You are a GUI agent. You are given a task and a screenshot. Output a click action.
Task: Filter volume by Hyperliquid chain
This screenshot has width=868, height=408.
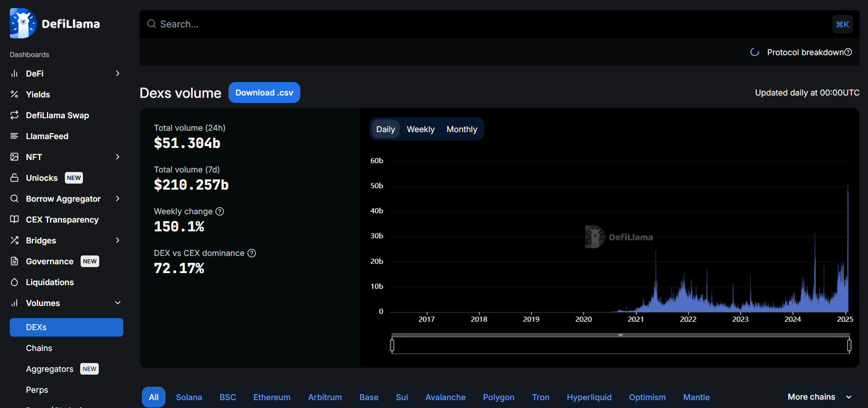(x=589, y=397)
